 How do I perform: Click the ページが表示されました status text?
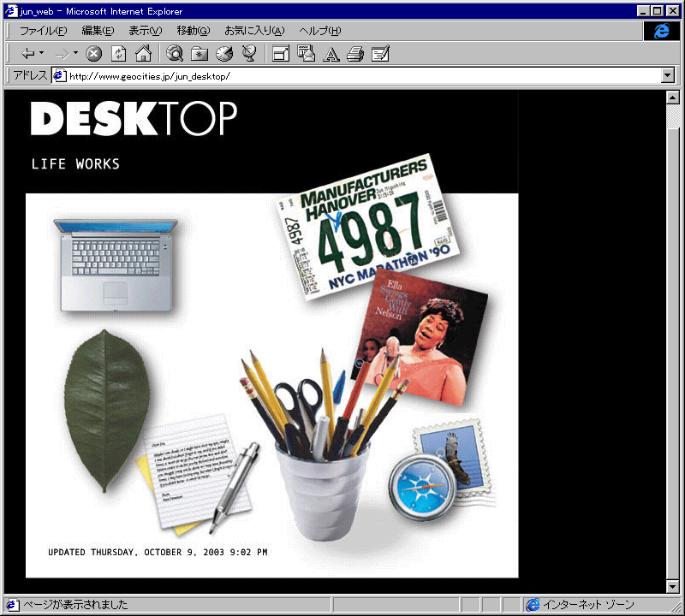pos(75,605)
